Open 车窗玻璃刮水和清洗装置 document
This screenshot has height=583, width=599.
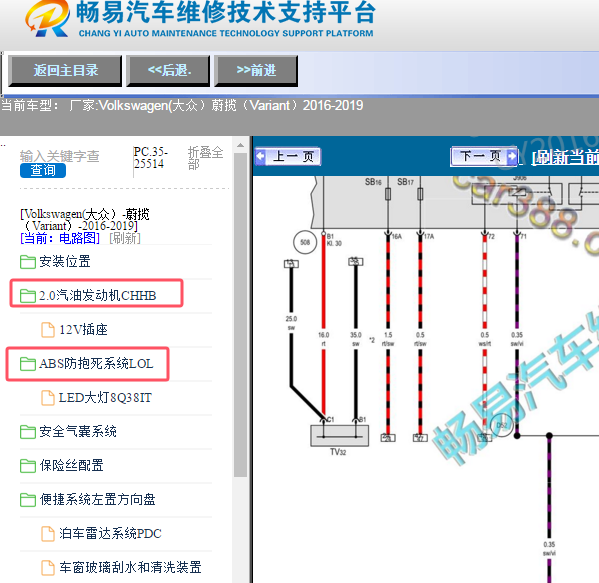point(130,567)
